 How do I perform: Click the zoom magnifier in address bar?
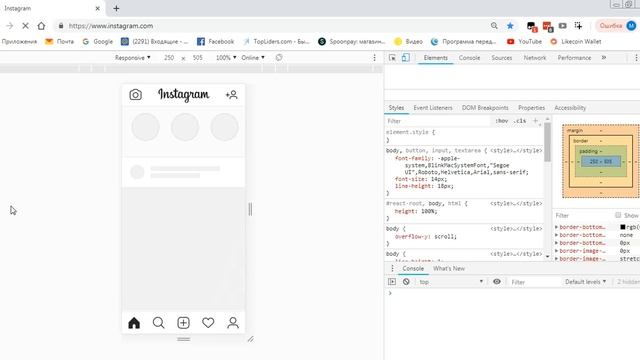[494, 26]
